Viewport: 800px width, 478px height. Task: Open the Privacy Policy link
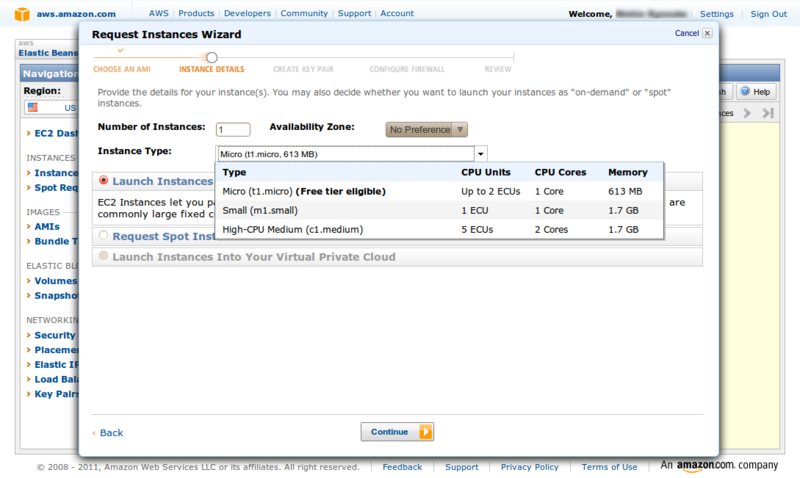tap(530, 467)
